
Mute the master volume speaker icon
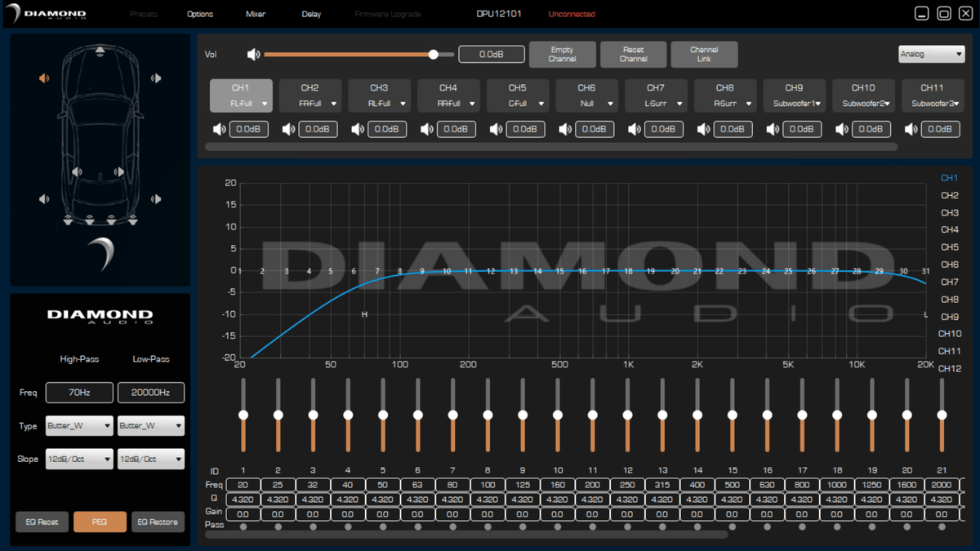pyautogui.click(x=253, y=55)
